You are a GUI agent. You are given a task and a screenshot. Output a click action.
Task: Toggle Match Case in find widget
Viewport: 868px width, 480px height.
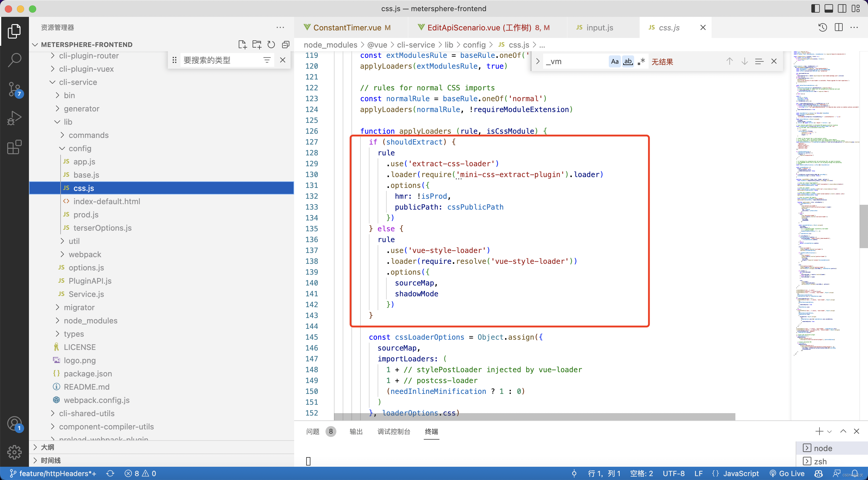coord(615,61)
